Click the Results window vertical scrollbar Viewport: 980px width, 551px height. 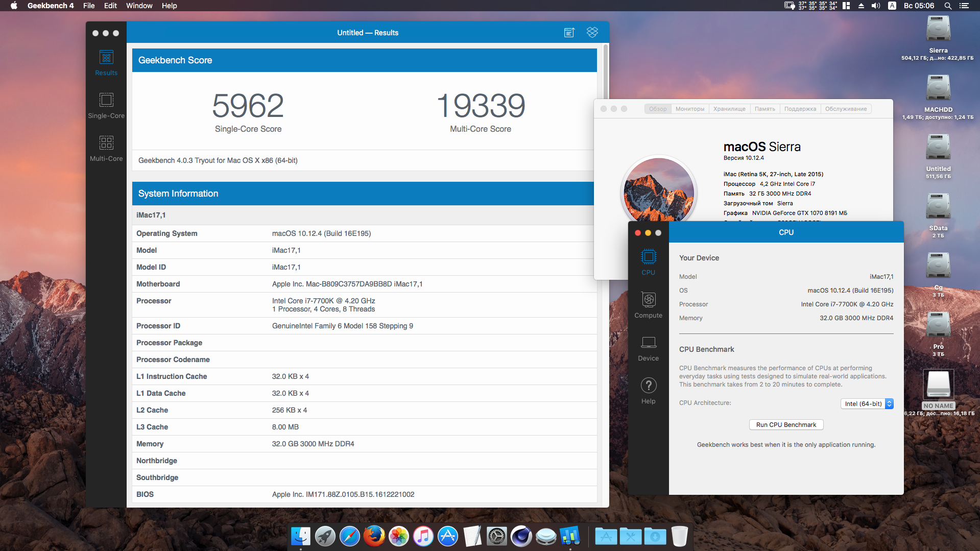pyautogui.click(x=606, y=71)
